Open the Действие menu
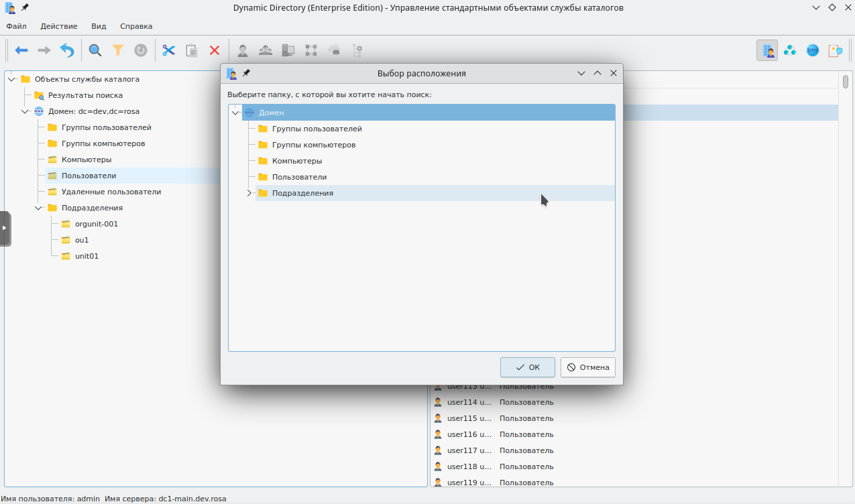The width and height of the screenshot is (855, 504). pyautogui.click(x=58, y=26)
